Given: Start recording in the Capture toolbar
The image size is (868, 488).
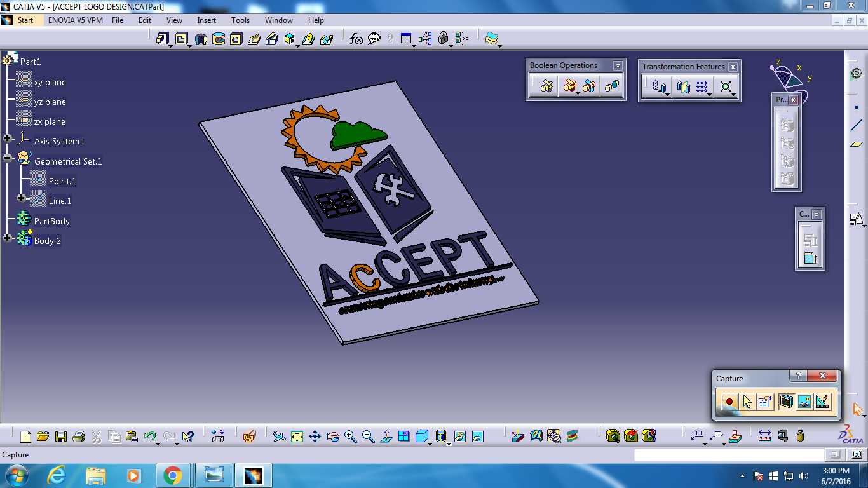Looking at the screenshot, I should pos(729,402).
